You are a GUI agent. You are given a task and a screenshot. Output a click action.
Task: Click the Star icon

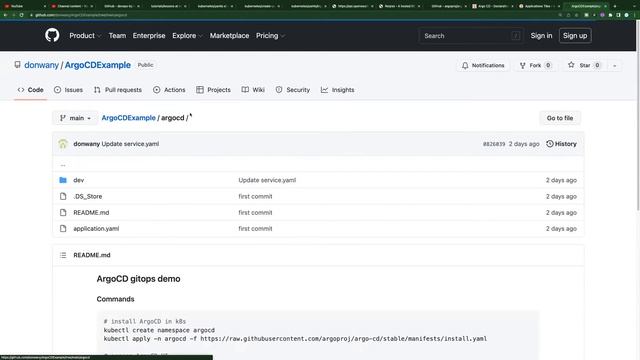[x=571, y=65]
